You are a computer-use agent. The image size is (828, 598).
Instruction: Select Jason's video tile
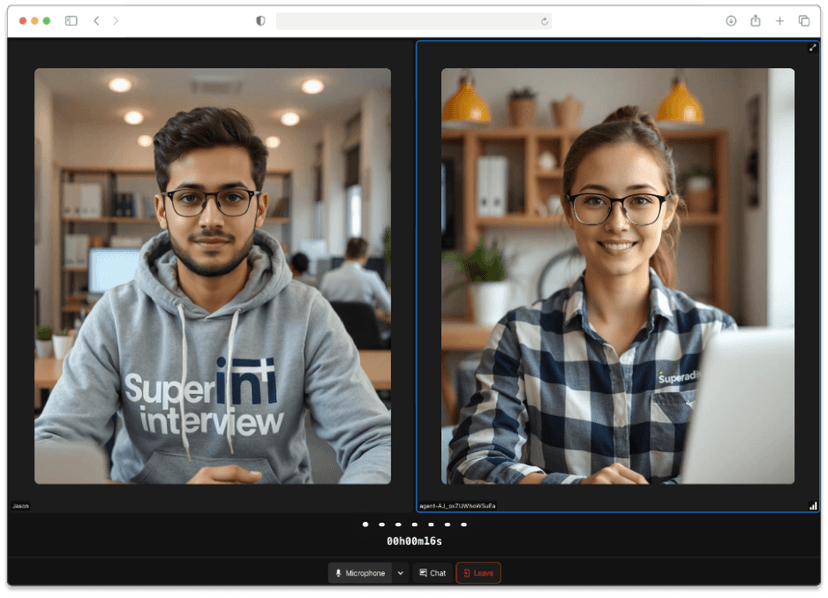click(212, 276)
